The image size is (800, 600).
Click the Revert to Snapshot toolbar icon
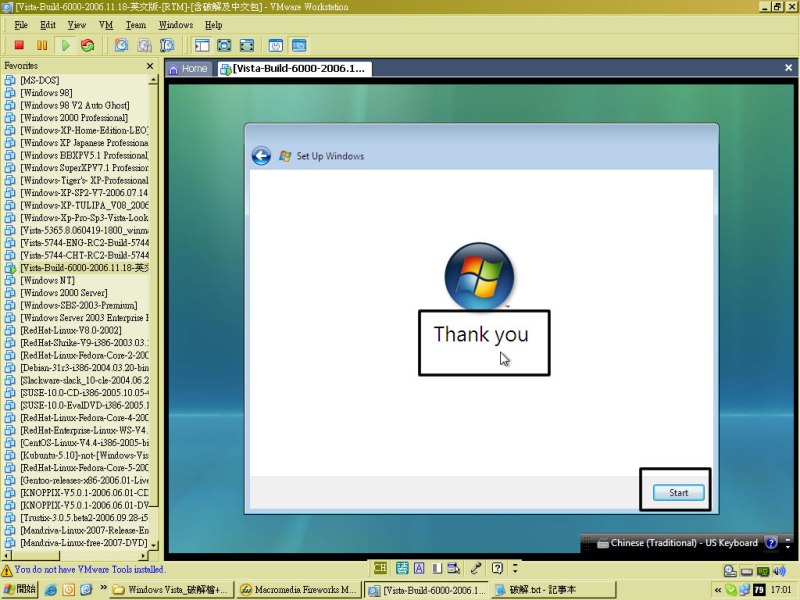[x=144, y=45]
